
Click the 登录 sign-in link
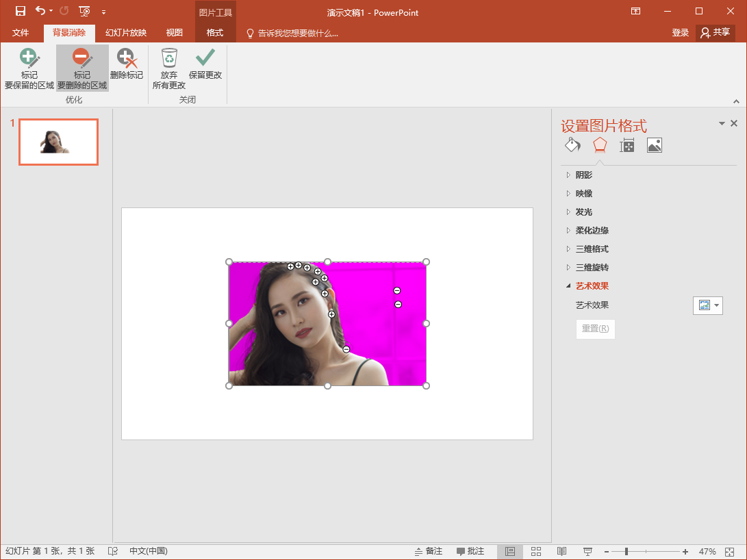680,33
